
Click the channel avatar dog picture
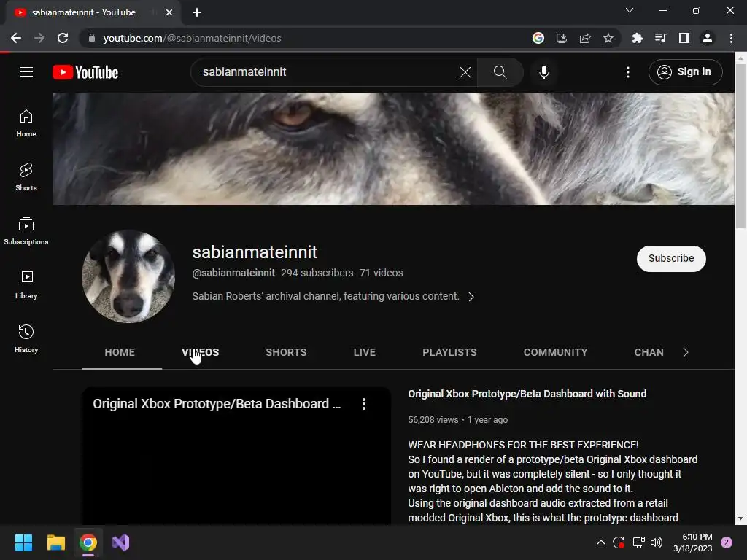pyautogui.click(x=128, y=276)
